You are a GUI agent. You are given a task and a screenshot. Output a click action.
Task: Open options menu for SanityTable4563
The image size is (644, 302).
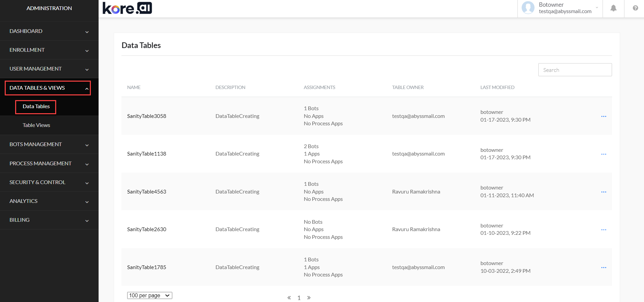(603, 192)
